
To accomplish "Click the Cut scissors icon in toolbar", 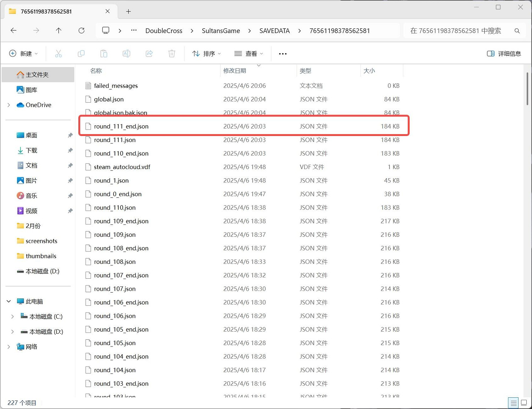I will click(59, 54).
